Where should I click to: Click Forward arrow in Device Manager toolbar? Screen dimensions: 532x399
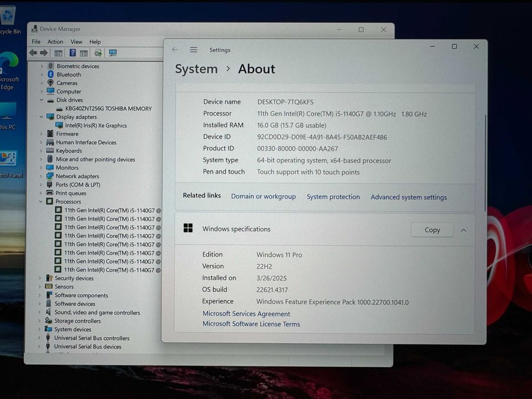[44, 52]
